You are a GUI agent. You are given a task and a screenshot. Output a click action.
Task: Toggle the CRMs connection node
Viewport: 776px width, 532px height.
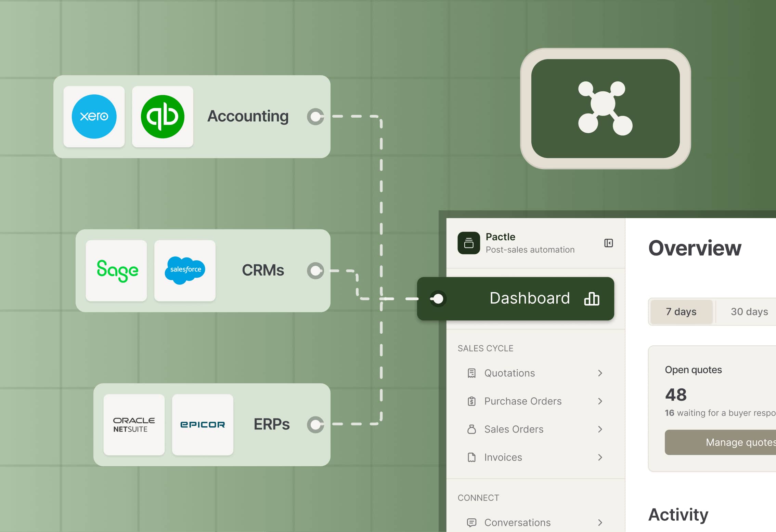(315, 270)
